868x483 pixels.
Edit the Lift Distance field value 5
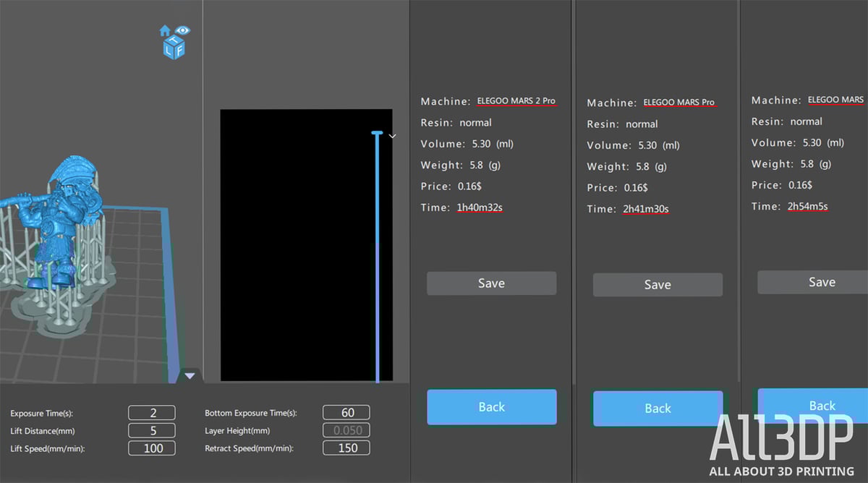[x=152, y=430]
